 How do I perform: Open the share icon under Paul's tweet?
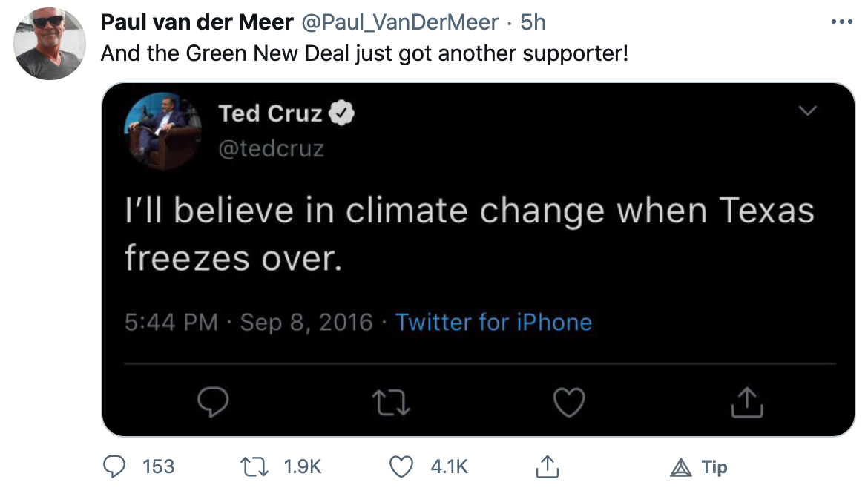pyautogui.click(x=548, y=466)
